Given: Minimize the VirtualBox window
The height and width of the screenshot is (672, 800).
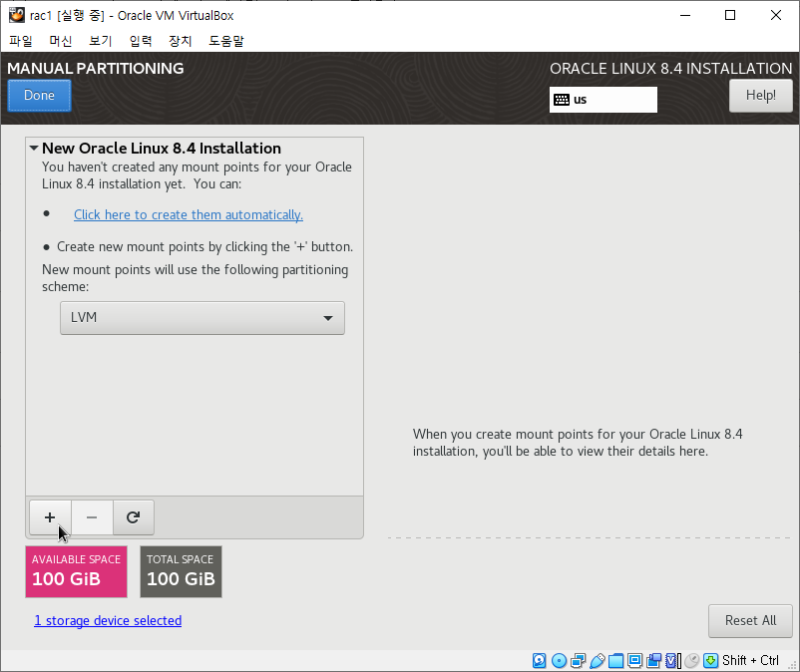Looking at the screenshot, I should click(685, 15).
